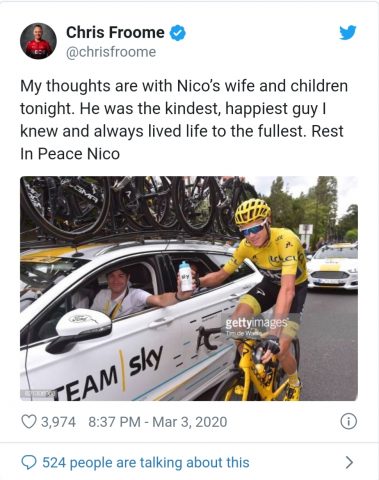Click the 3,974 likes count
This screenshot has height=480, width=379.
tap(58, 422)
